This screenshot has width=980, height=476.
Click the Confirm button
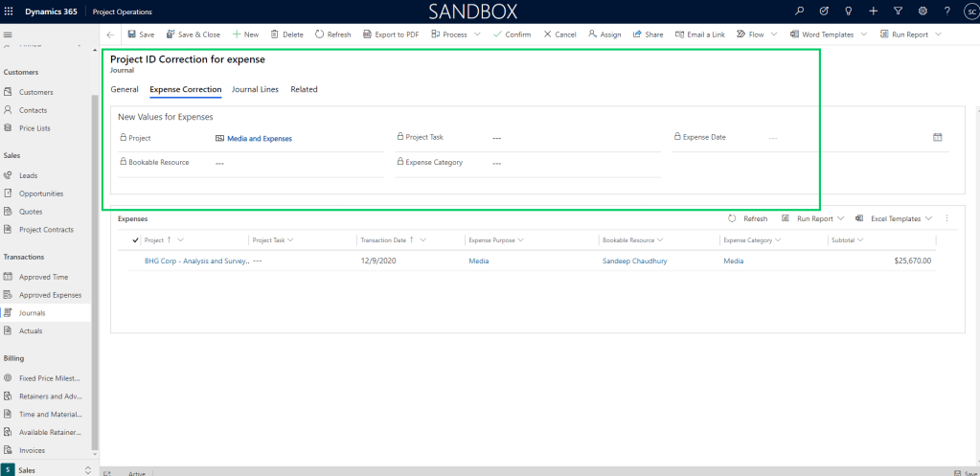click(512, 34)
